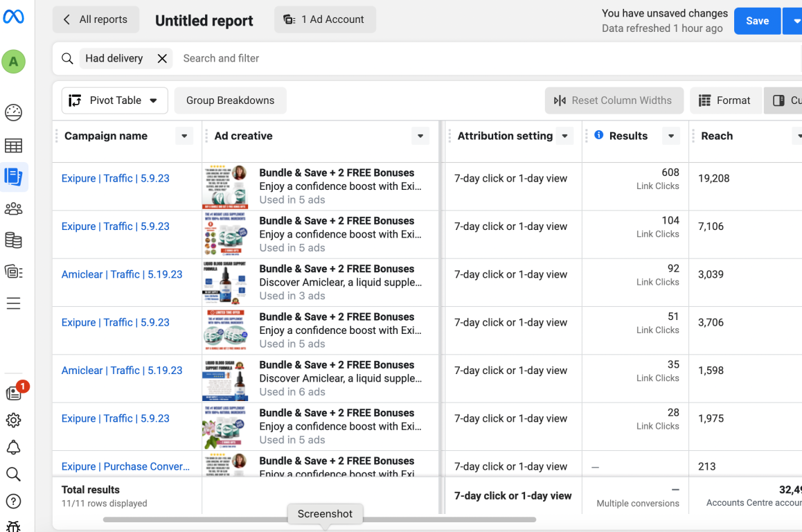This screenshot has height=532, width=802.
Task: Click the Search and filter field
Action: pos(486,58)
